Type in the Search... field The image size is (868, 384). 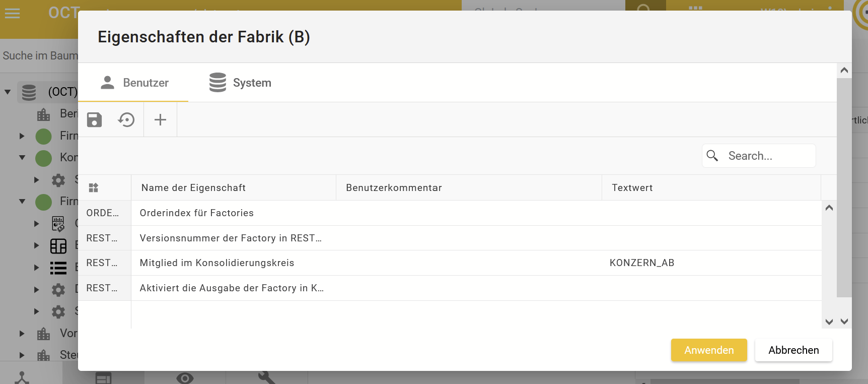(x=768, y=156)
